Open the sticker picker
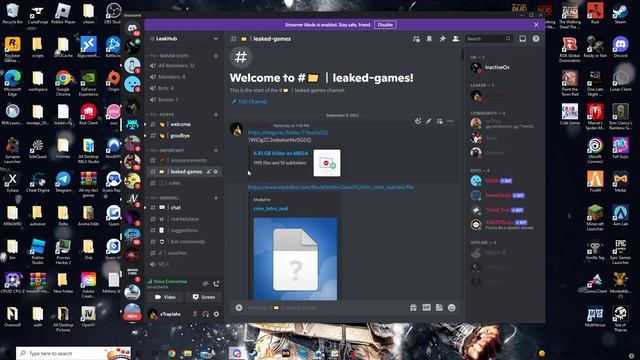This screenshot has height=360, width=640. click(x=439, y=308)
